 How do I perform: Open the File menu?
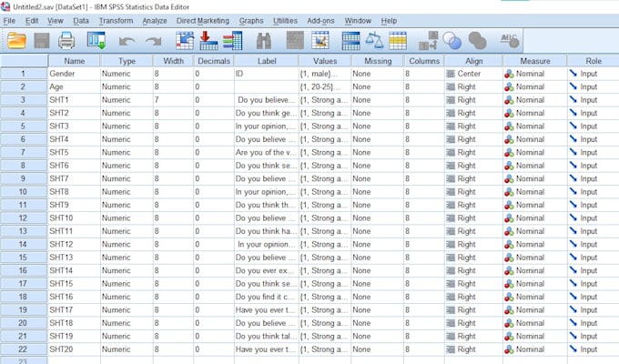9,21
